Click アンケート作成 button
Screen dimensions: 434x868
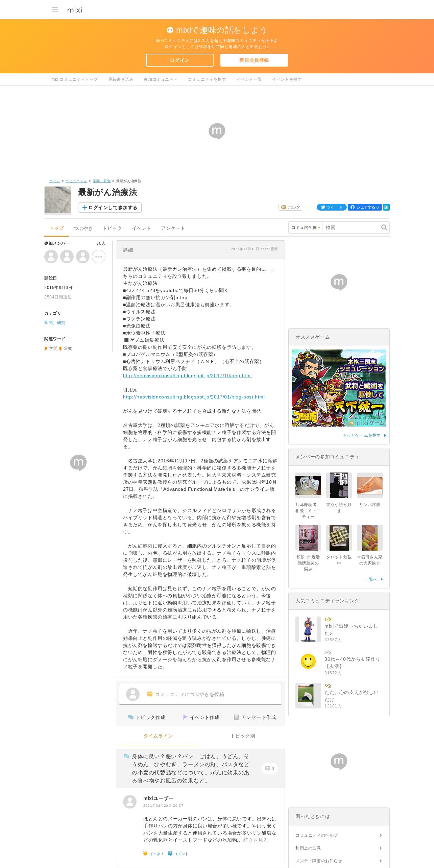click(255, 717)
